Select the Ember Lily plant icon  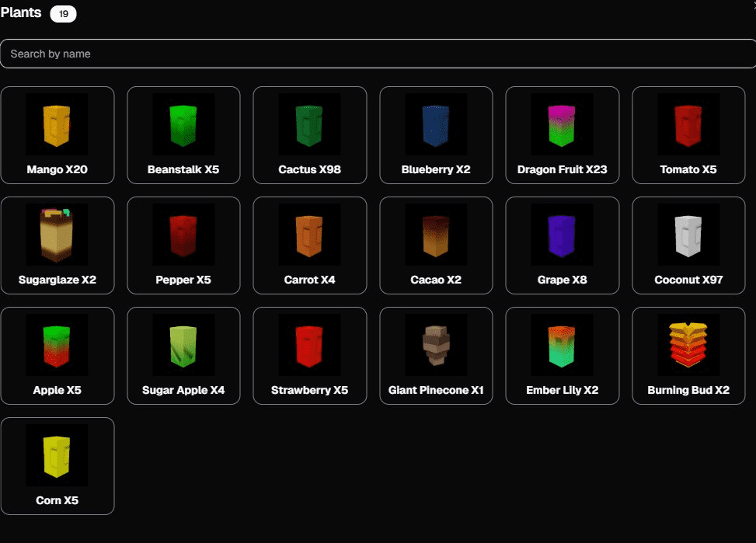coord(562,346)
